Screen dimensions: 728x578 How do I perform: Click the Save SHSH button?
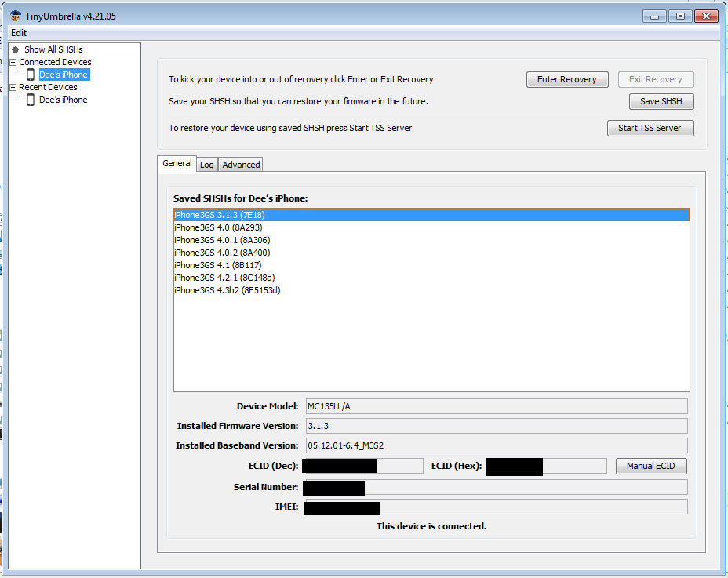click(x=661, y=101)
